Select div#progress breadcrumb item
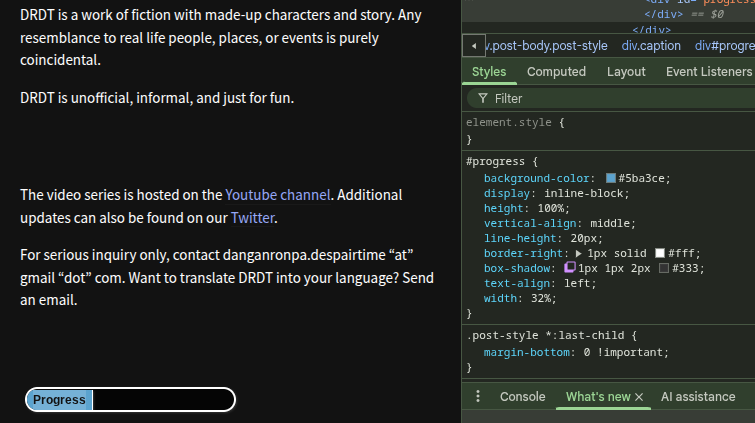The height and width of the screenshot is (423, 755). [x=725, y=46]
